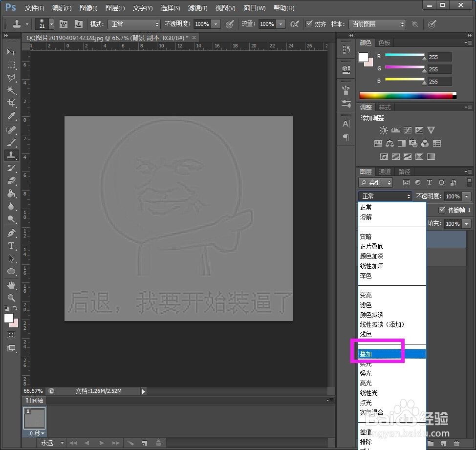Image resolution: width=476 pixels, height=450 pixels.
Task: Select the Rectangular Marquee tool
Action: pos(11,64)
